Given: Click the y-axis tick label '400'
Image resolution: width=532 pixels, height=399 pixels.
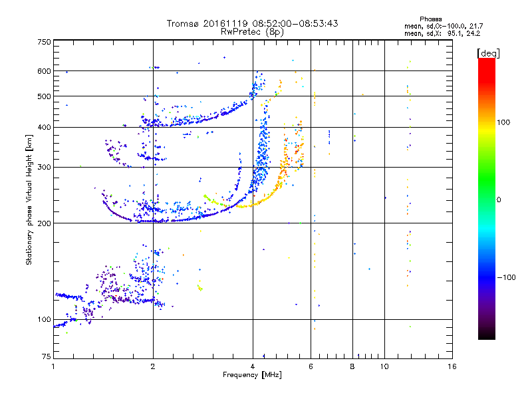Looking at the screenshot, I should (x=45, y=128).
